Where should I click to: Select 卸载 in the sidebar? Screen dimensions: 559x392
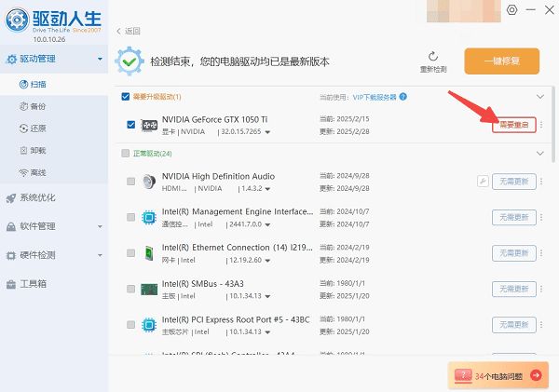coord(54,151)
